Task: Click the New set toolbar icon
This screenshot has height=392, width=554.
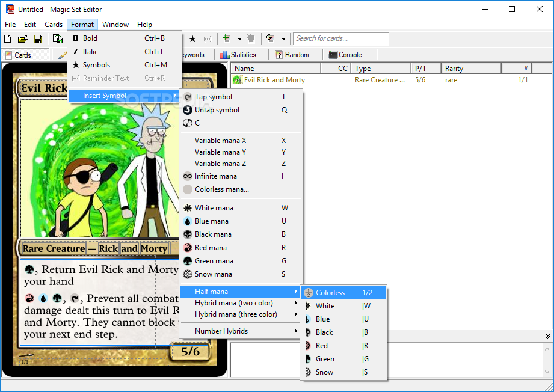Action: (x=7, y=39)
